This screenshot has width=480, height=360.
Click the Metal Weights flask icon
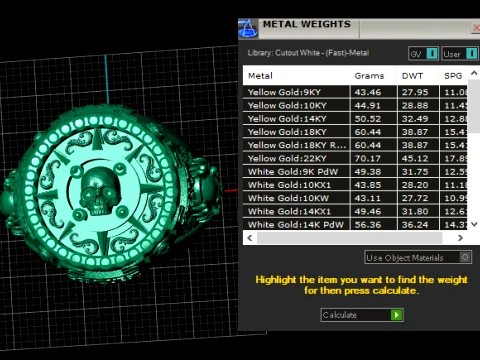[248, 28]
